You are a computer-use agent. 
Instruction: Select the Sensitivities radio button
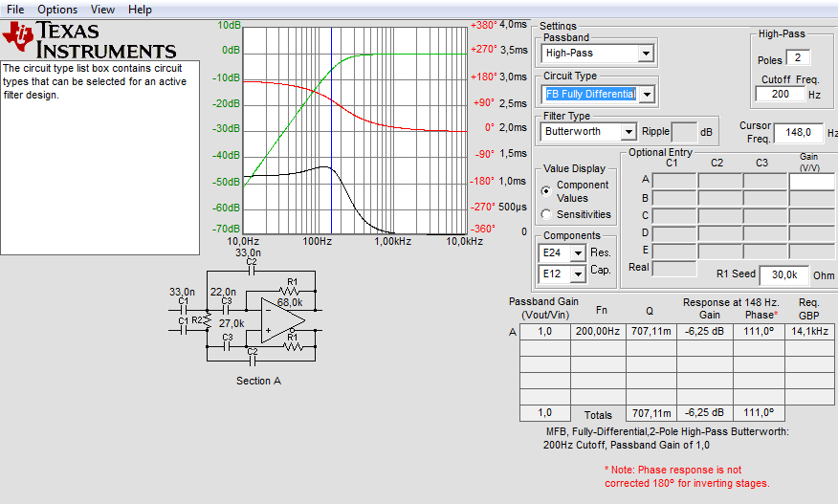click(x=545, y=214)
